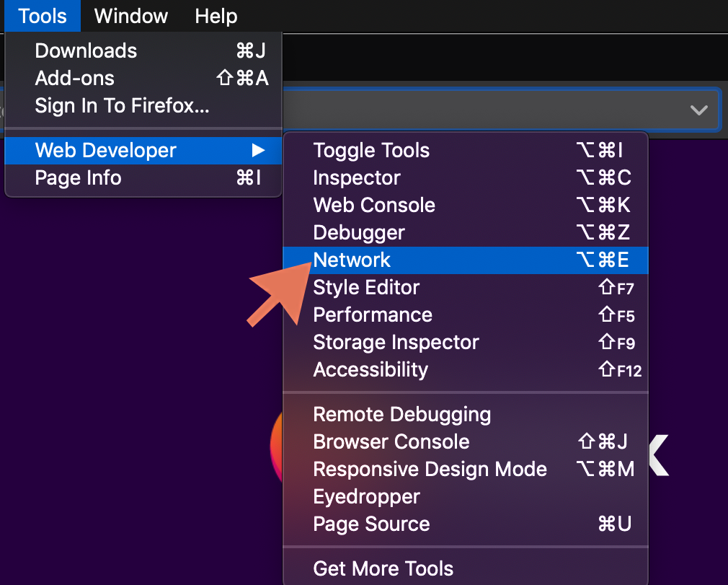The height and width of the screenshot is (585, 728).
Task: Click Get More Tools link
Action: 383,568
